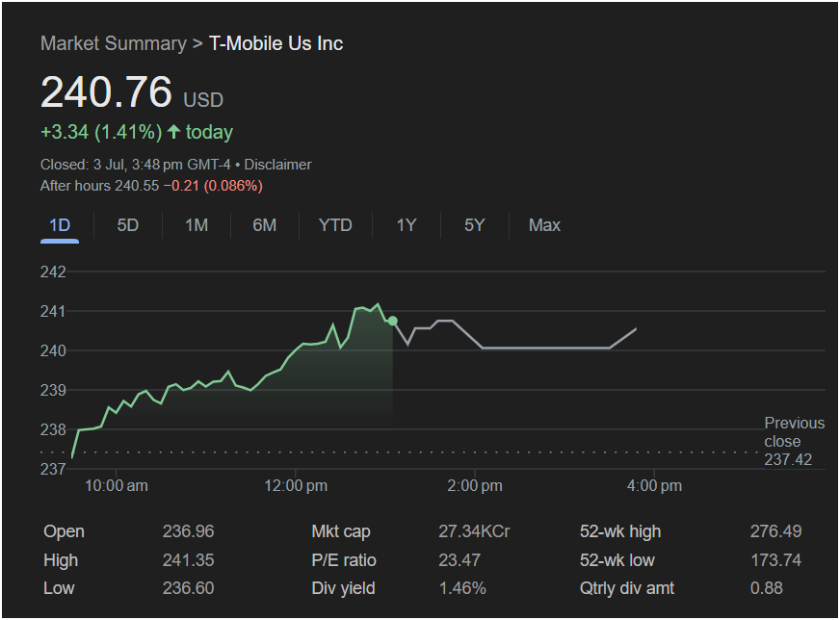Click the 240 price axis label
The height and width of the screenshot is (620, 840).
point(53,350)
